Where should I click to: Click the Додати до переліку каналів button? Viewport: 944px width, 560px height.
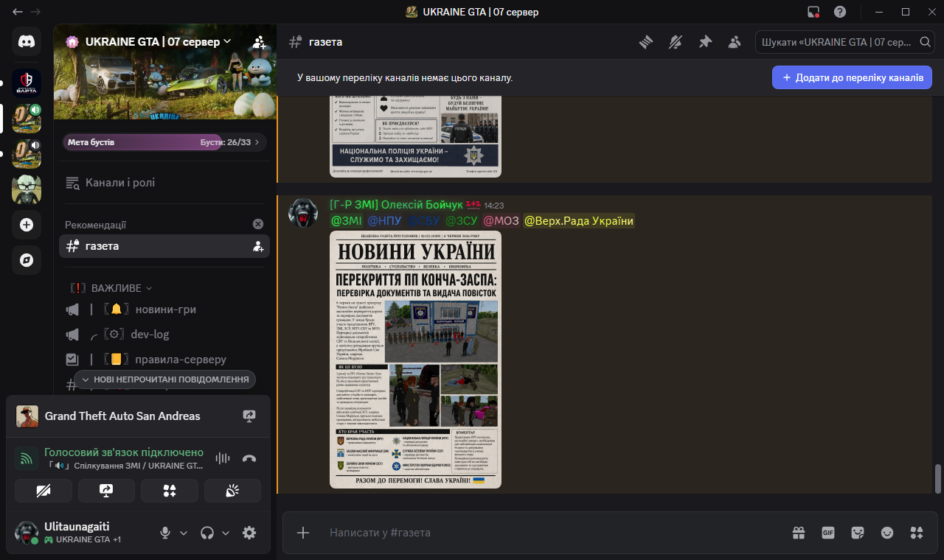(x=852, y=77)
